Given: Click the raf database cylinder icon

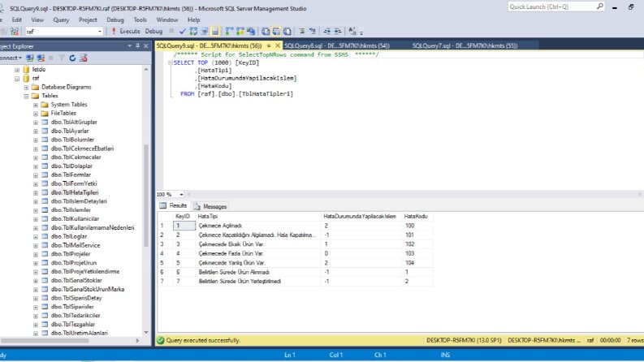Looking at the screenshot, I should click(x=26, y=78).
